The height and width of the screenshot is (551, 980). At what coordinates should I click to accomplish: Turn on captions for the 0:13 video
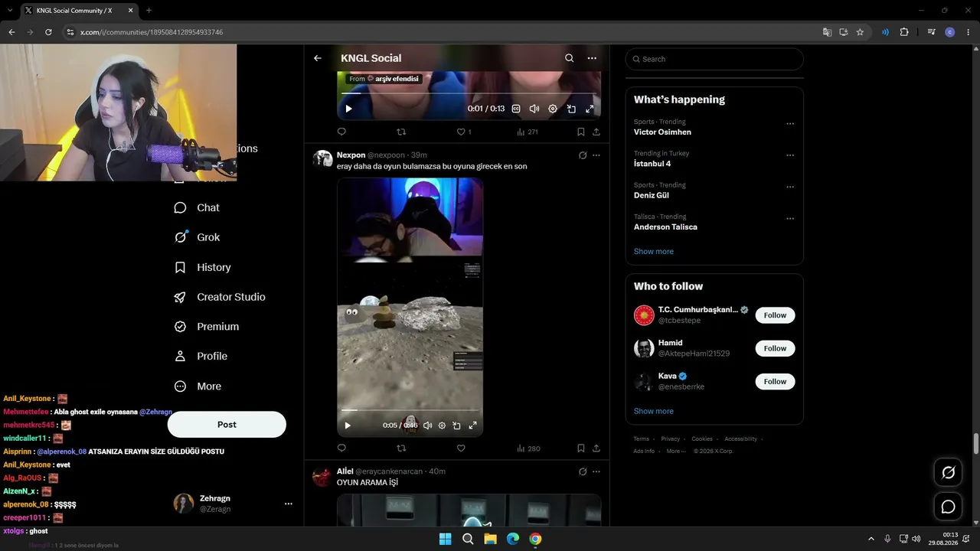click(x=516, y=109)
